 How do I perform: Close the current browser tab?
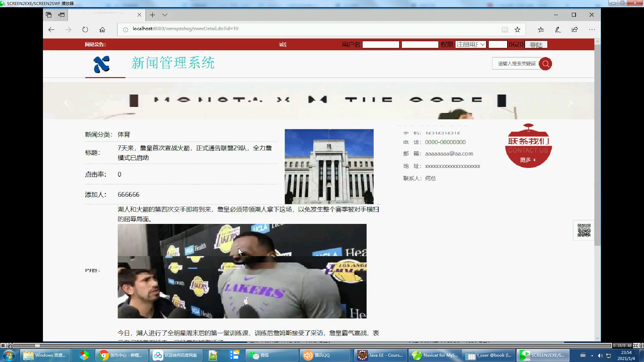pos(139,15)
